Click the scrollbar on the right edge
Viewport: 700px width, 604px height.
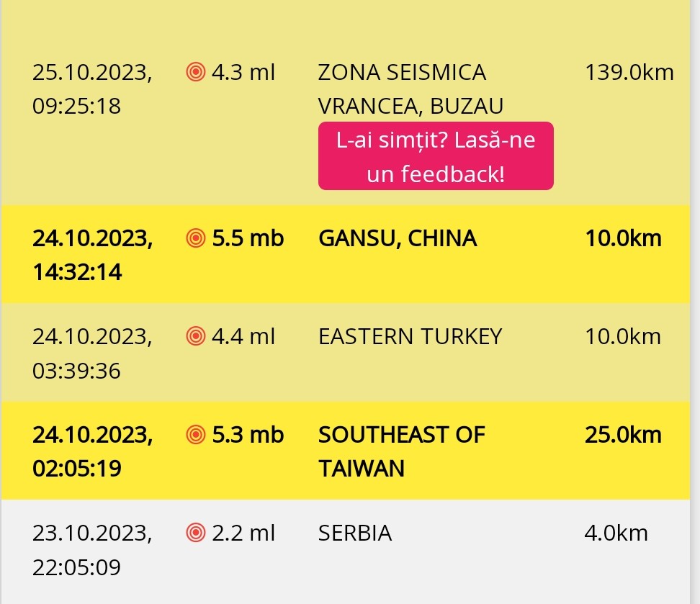(x=696, y=302)
